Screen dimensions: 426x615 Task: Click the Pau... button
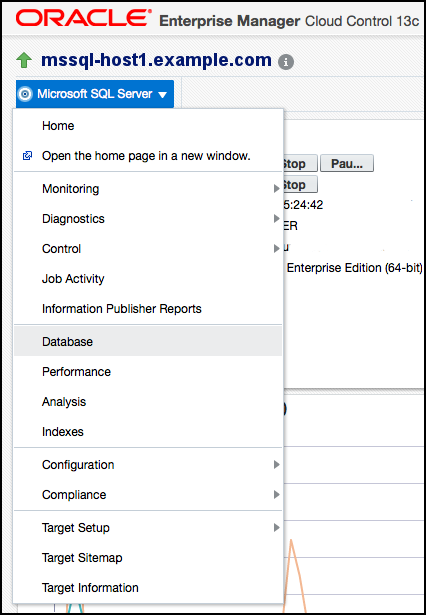(347, 164)
